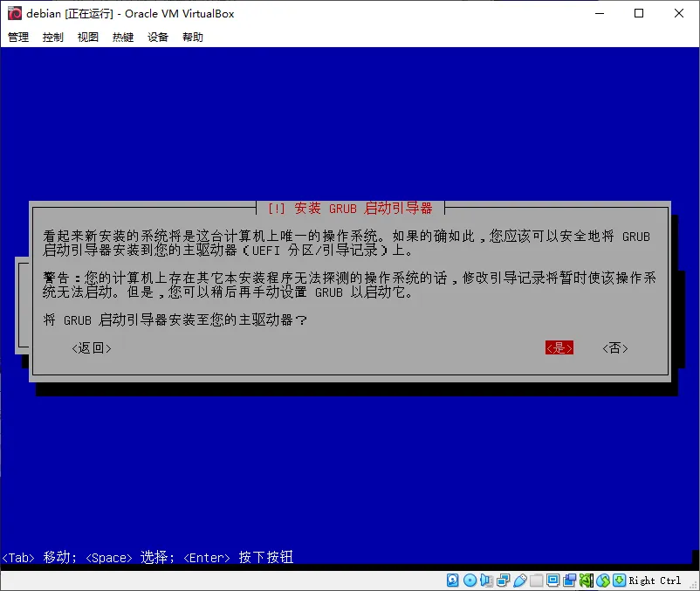Open the audio status icon menu
The image size is (700, 591).
[486, 581]
